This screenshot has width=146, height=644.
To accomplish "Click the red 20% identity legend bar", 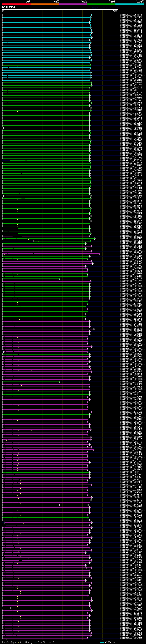I will (16, 4).
